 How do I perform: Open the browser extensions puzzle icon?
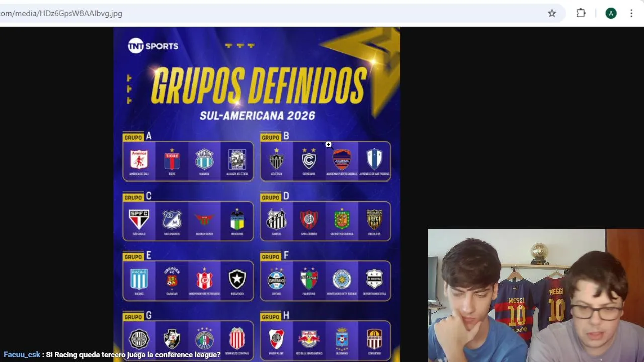click(x=581, y=13)
